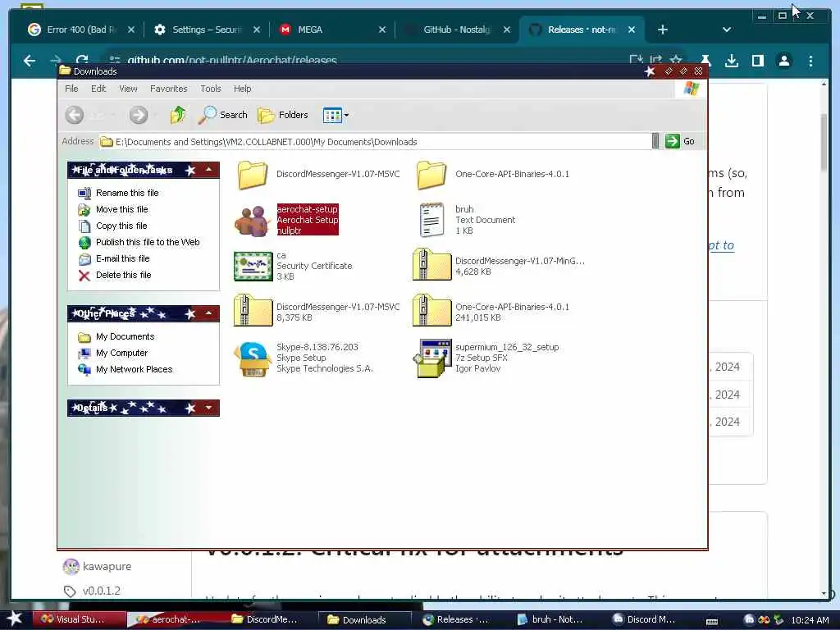Collapse the File and Folder Tasks panel
840x630 pixels.
(208, 170)
